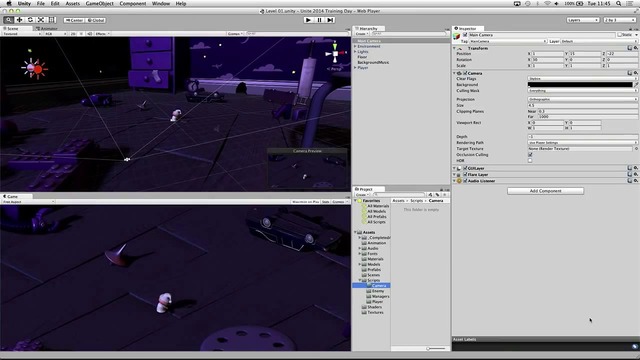
Task: Toggle scene audio speaker icon
Action: pos(90,34)
